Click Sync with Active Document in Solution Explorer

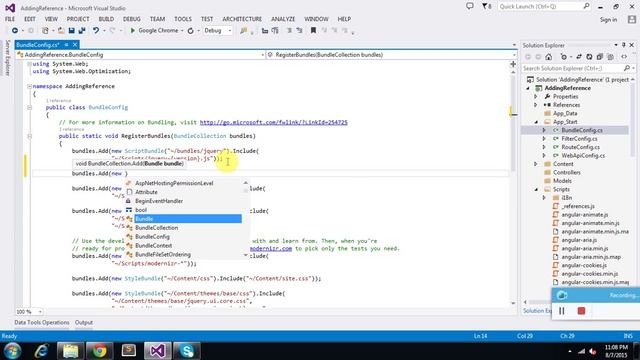click(579, 57)
